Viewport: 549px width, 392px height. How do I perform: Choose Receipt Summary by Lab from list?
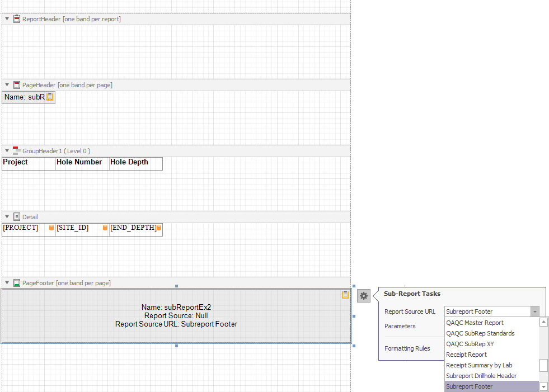[x=491, y=365]
